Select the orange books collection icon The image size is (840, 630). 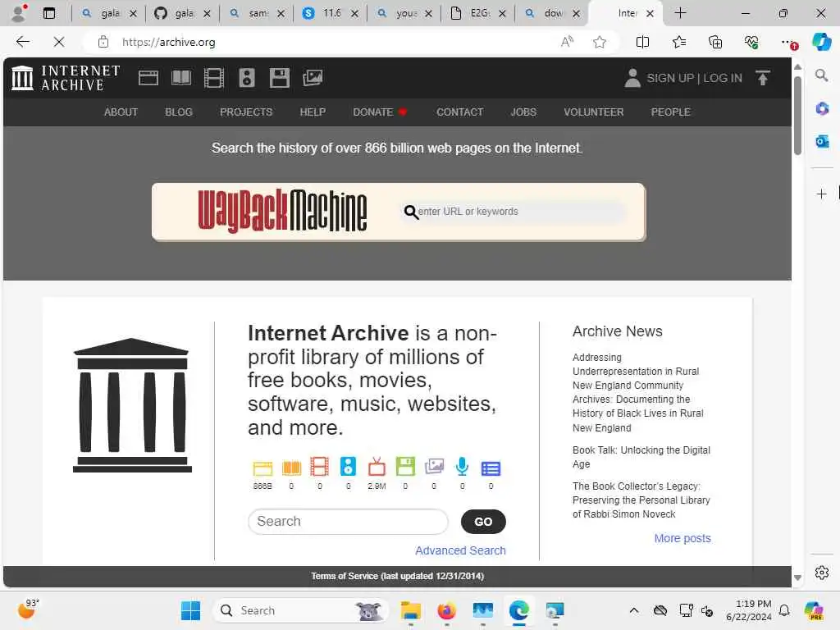pos(291,468)
